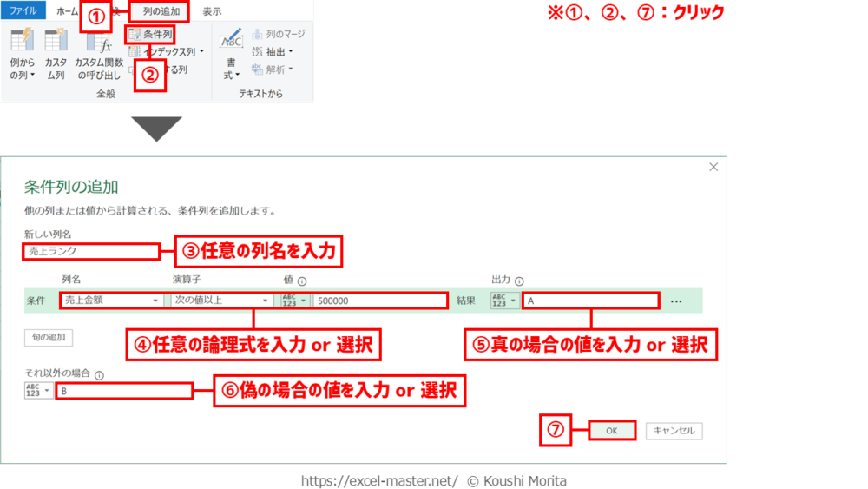
Task: Expand the インデックス列 dropdown arrow
Action: coord(201,52)
